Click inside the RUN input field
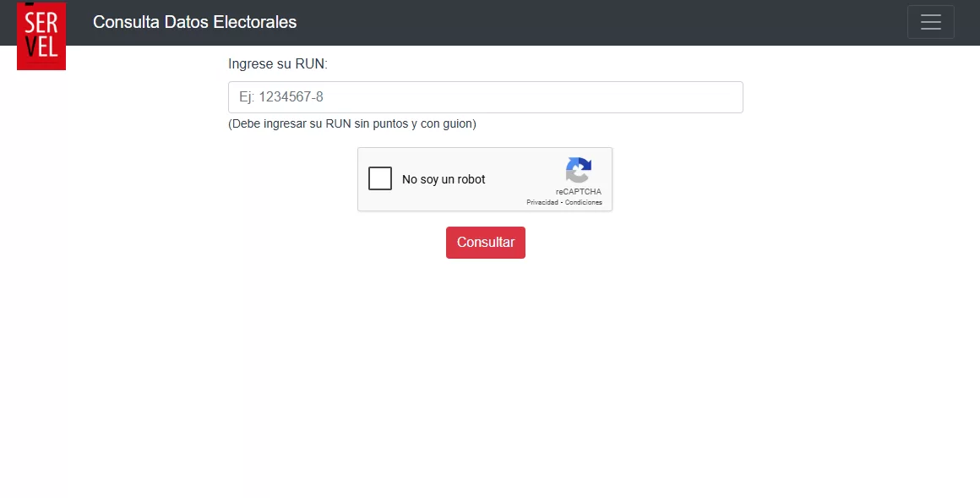 486,96
